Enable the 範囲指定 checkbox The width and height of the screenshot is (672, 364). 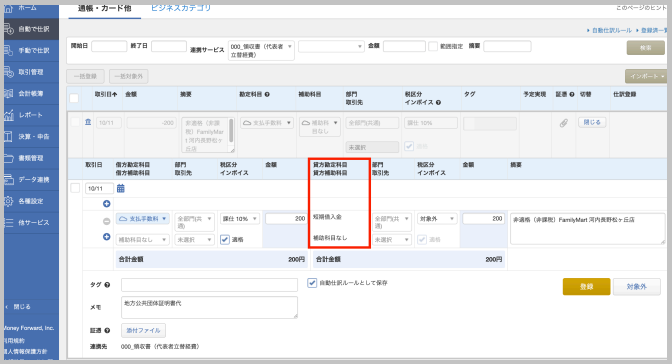tap(433, 46)
